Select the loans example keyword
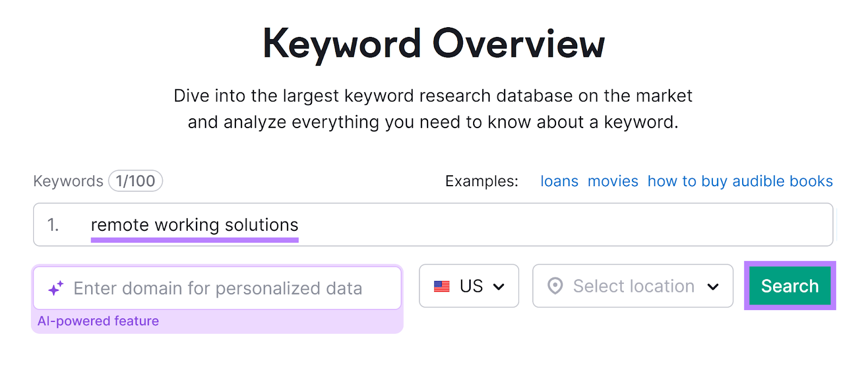 click(559, 181)
